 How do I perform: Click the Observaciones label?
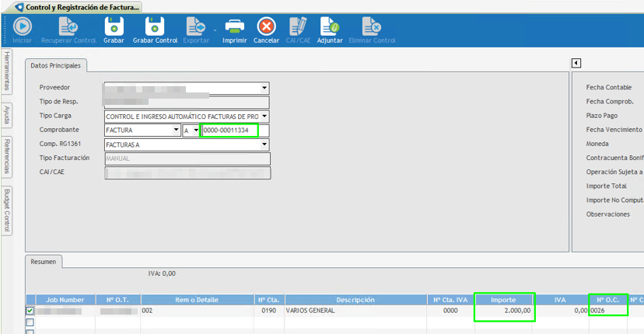608,214
